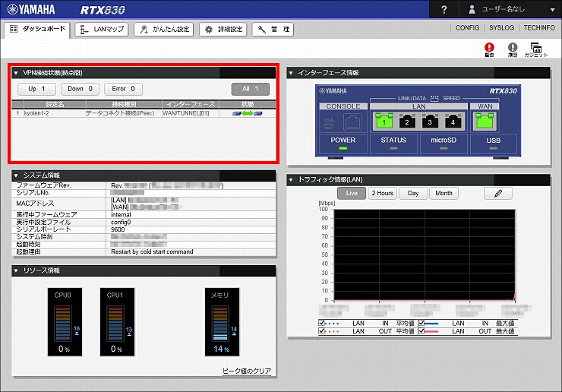
Task: Open the LANマップ tab
Action: [102, 30]
